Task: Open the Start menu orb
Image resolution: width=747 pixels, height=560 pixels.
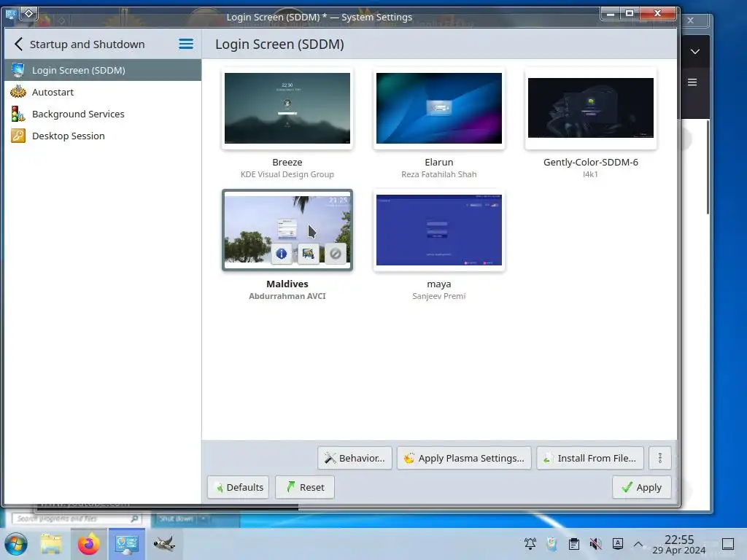Action: pos(16,543)
